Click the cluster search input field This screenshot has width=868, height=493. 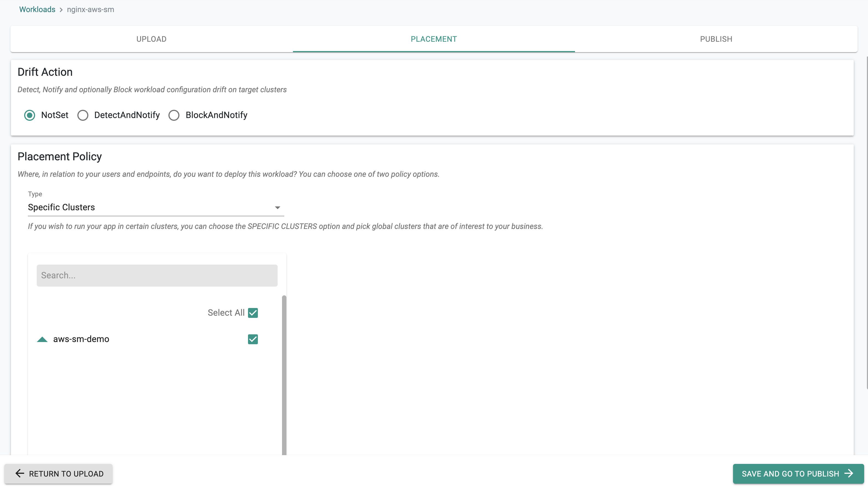coord(157,275)
